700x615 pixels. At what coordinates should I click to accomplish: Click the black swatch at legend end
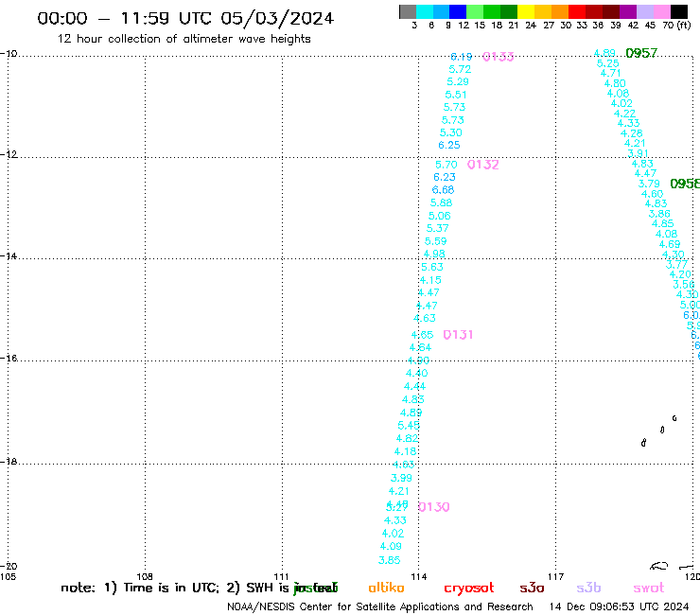tap(679, 11)
